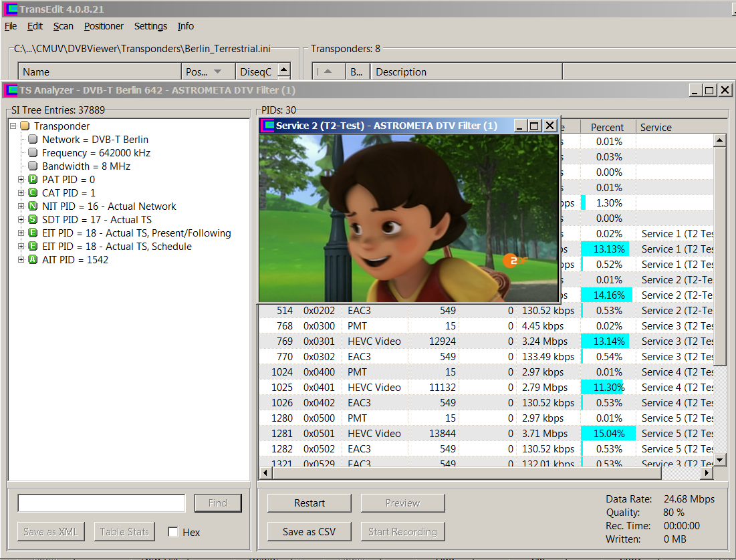This screenshot has height=560, width=736.
Task: Click the SDT PID 17 icon
Action: click(x=33, y=220)
